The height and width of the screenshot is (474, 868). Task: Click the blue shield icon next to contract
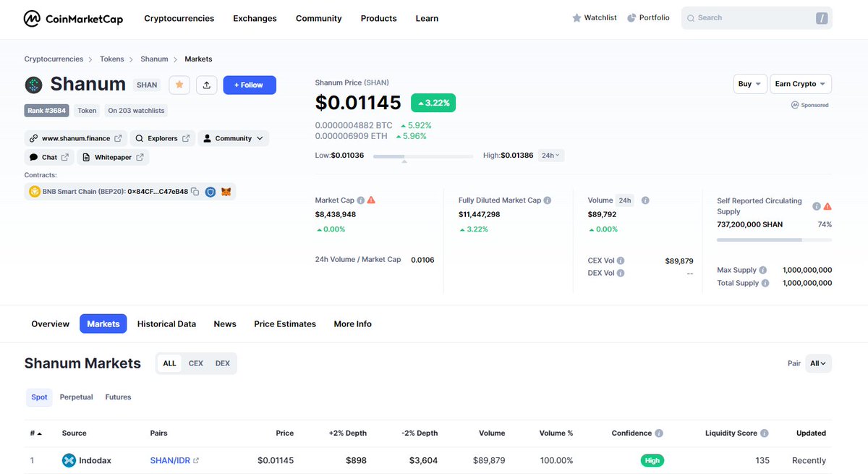210,192
